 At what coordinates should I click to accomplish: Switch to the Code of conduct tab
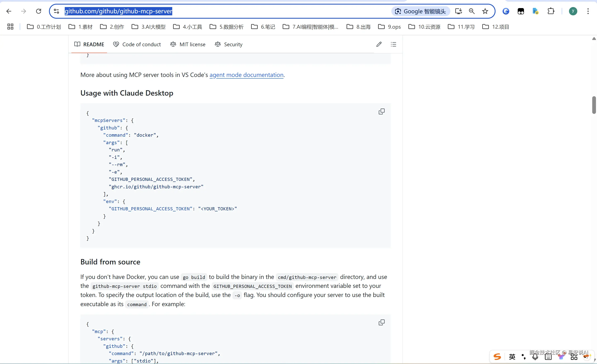pos(137,44)
